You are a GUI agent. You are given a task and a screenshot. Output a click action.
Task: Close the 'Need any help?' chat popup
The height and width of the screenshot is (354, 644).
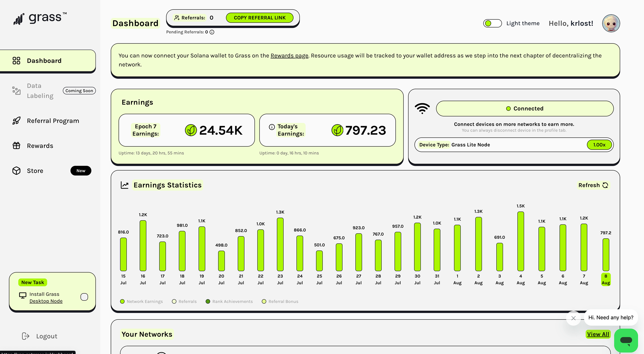[574, 318]
